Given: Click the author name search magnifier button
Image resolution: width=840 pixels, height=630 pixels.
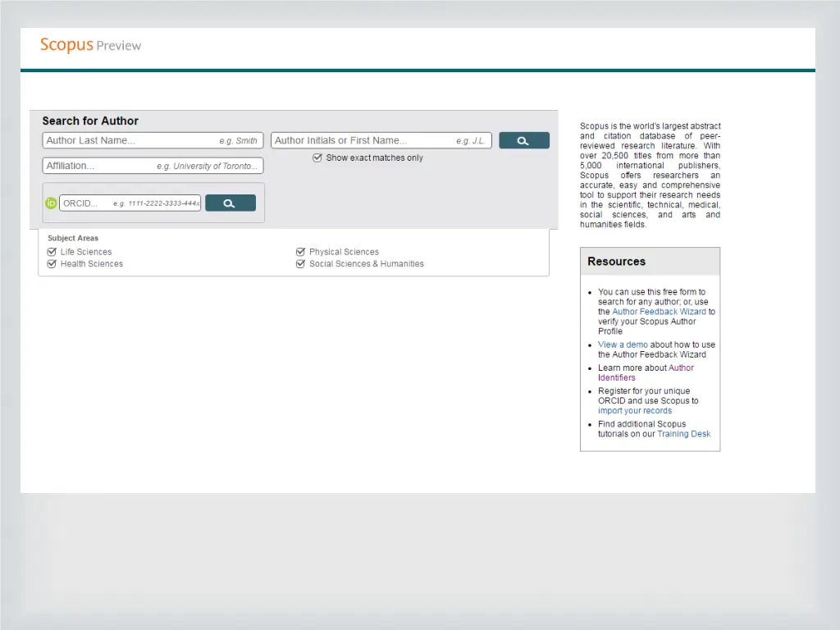Looking at the screenshot, I should tap(524, 140).
